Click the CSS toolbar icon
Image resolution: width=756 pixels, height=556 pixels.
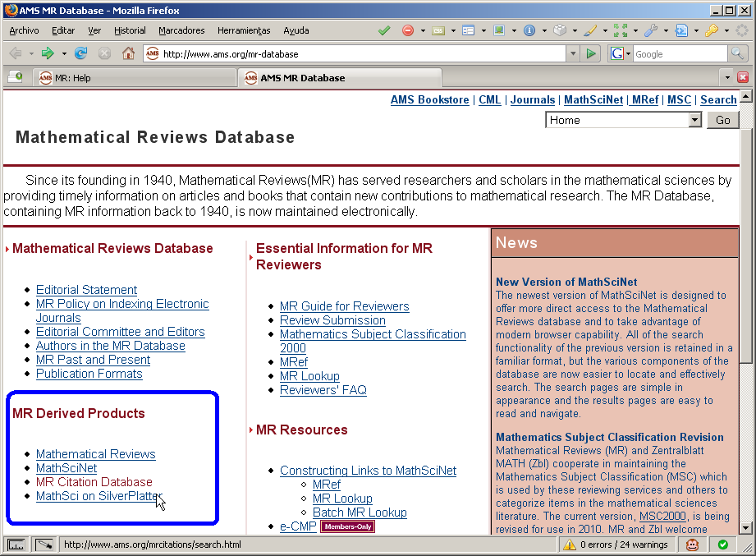point(438,30)
